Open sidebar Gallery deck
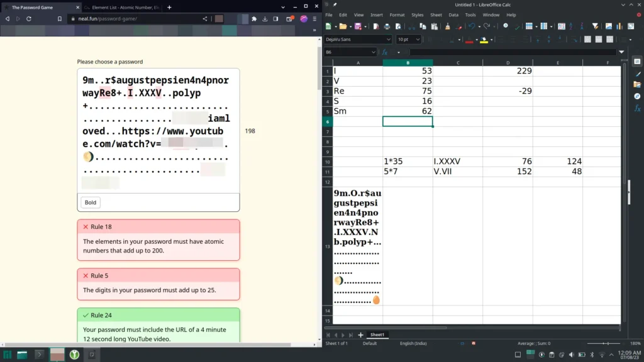The image size is (644, 362). pos(637,85)
